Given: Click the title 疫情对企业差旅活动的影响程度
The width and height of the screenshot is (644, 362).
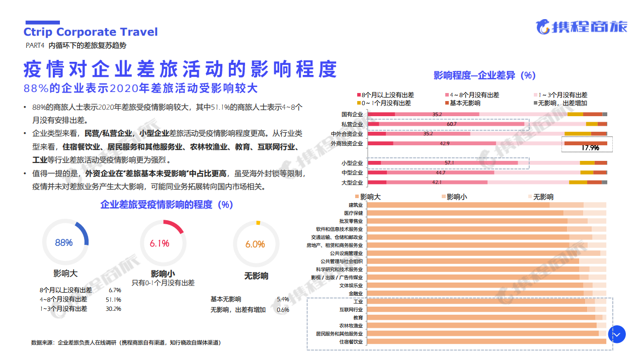Looking at the screenshot, I should (180, 69).
